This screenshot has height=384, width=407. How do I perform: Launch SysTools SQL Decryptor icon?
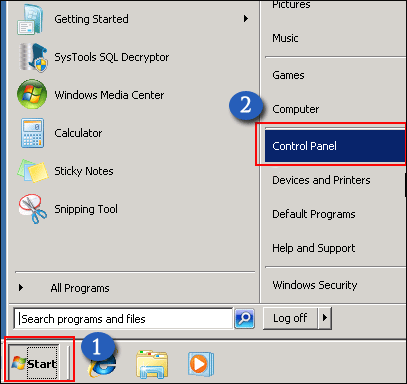click(33, 57)
